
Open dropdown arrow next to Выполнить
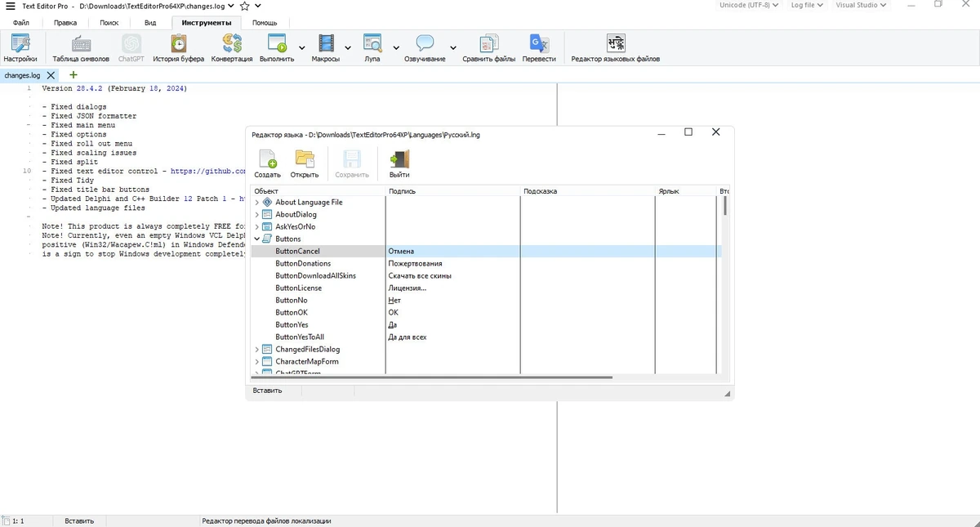point(302,48)
